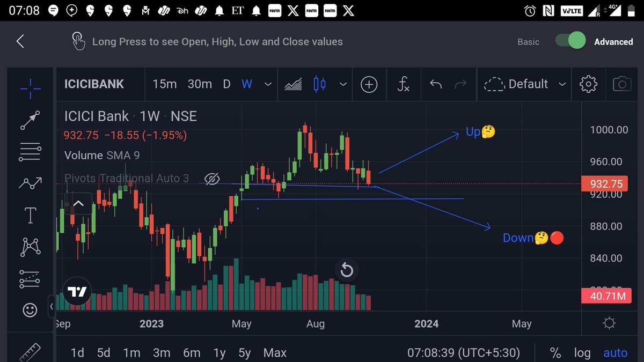This screenshot has height=362, width=644.
Task: Open the forecasting and measurement tools
Action: pyautogui.click(x=30, y=279)
